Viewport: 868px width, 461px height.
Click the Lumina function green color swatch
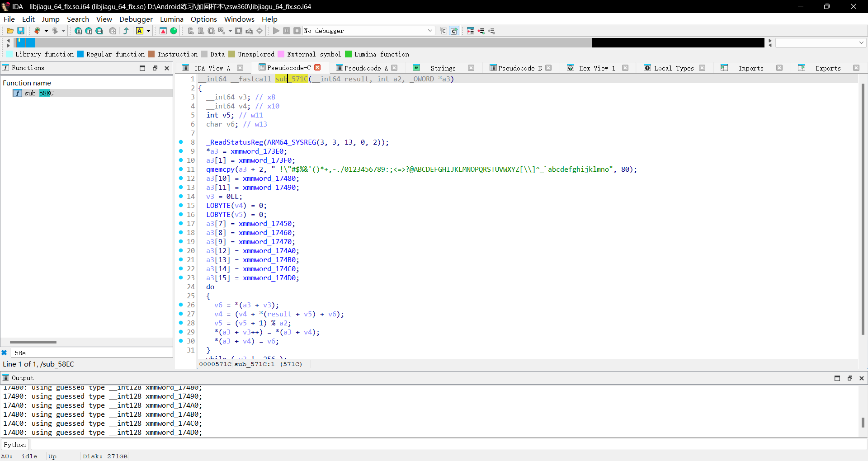point(348,54)
